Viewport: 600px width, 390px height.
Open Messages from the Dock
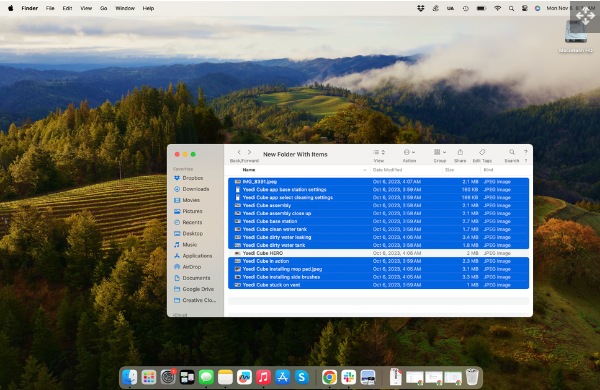pos(206,377)
